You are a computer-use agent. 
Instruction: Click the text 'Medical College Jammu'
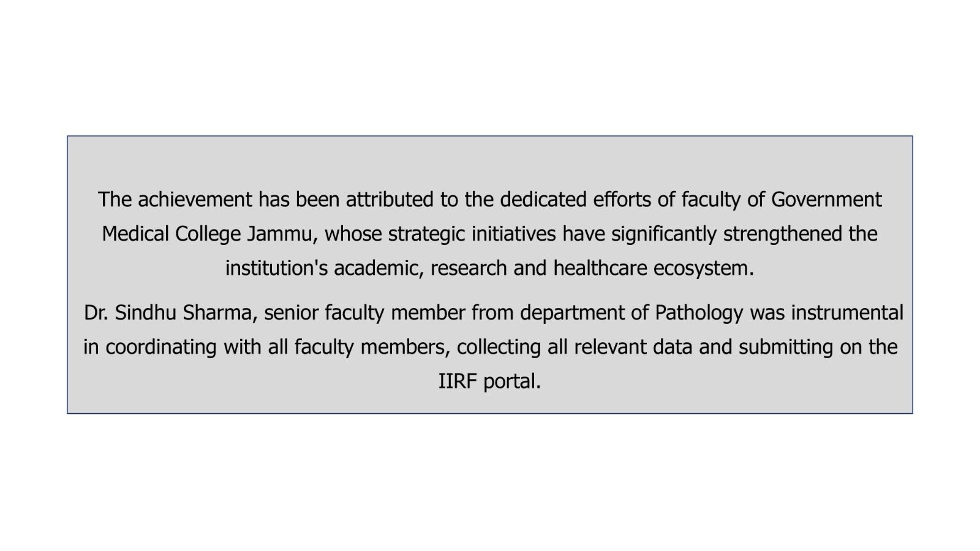click(207, 234)
